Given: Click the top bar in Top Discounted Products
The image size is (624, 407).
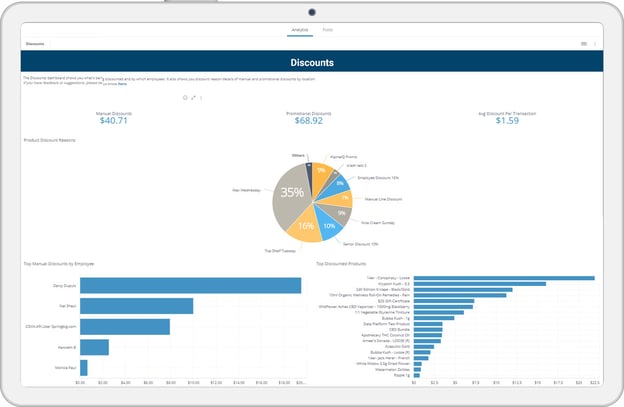Looking at the screenshot, I should point(504,278).
